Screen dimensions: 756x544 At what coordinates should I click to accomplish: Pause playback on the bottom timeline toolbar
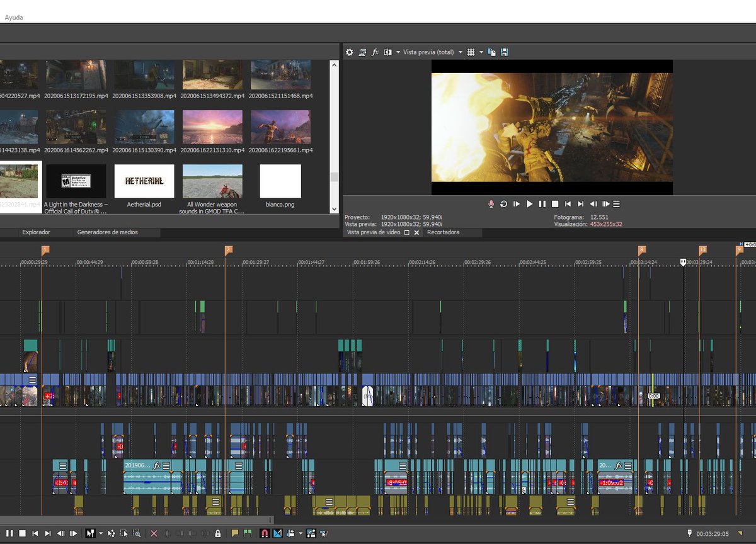pyautogui.click(x=9, y=533)
